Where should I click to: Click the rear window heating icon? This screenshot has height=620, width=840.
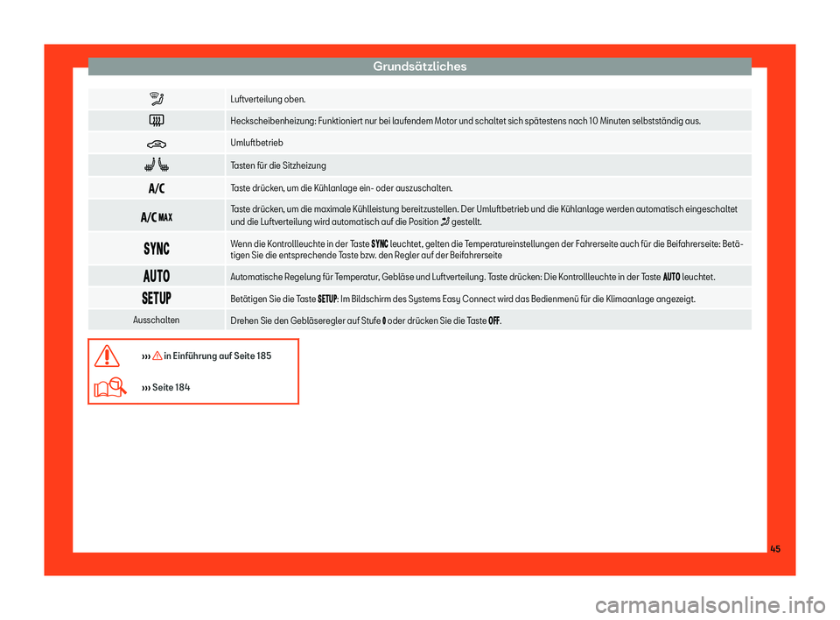157,121
